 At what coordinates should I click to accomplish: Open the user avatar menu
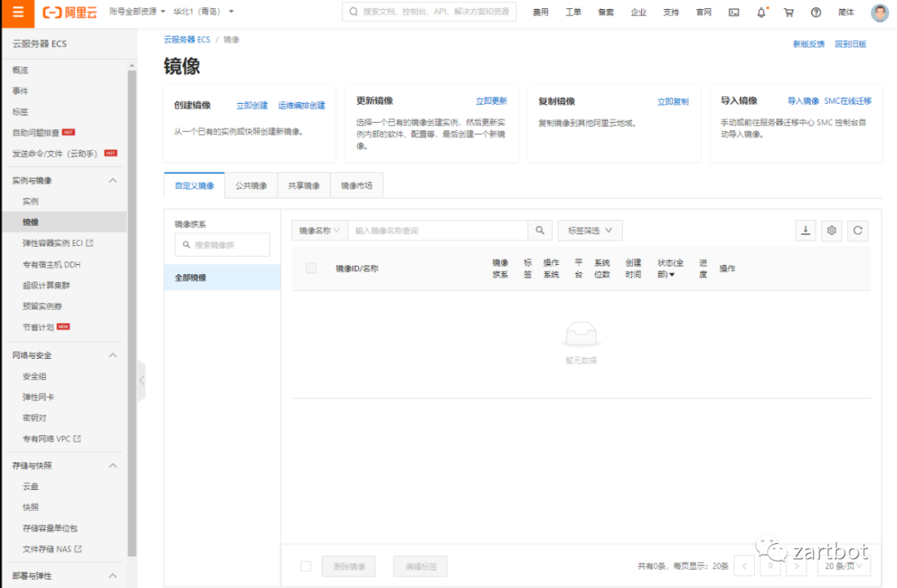(880, 12)
